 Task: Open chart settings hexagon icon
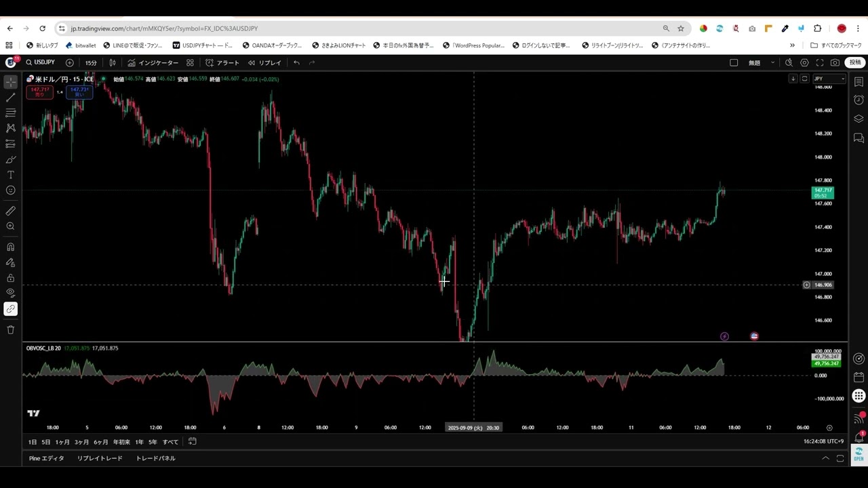(804, 62)
